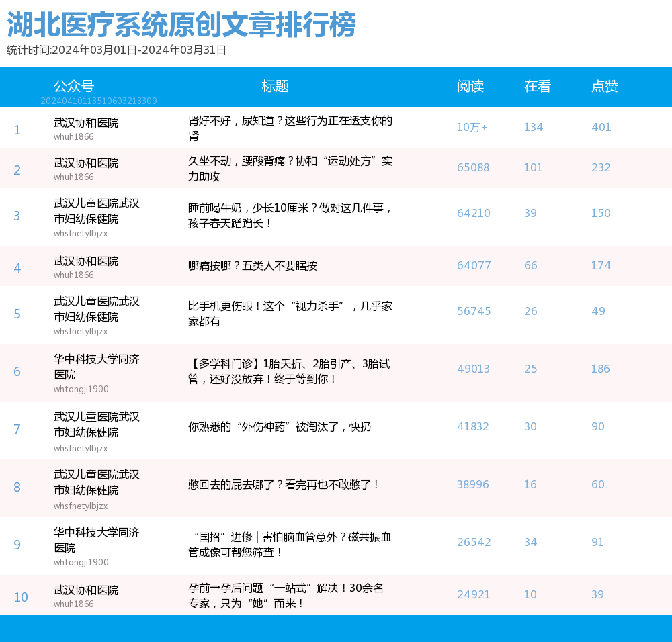Sort by the 阅读 column header
The height and width of the screenshot is (642, 672).
coord(470,86)
